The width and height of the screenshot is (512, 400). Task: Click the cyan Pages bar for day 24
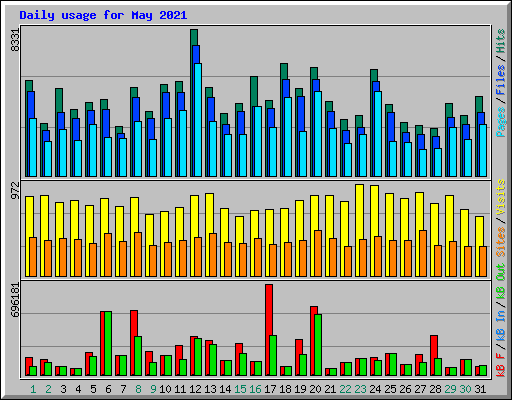(x=378, y=134)
